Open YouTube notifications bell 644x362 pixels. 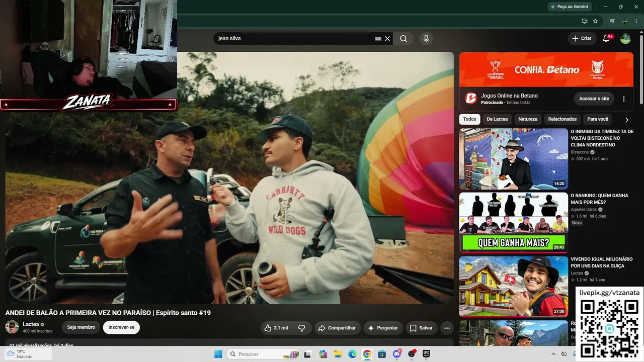[x=606, y=39]
